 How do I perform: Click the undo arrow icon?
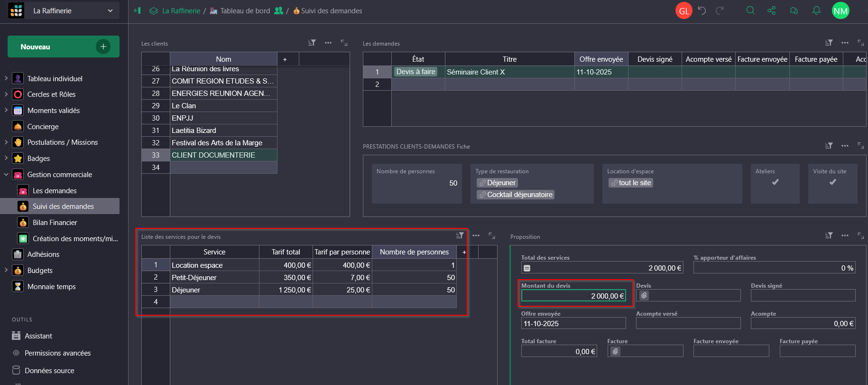click(702, 10)
